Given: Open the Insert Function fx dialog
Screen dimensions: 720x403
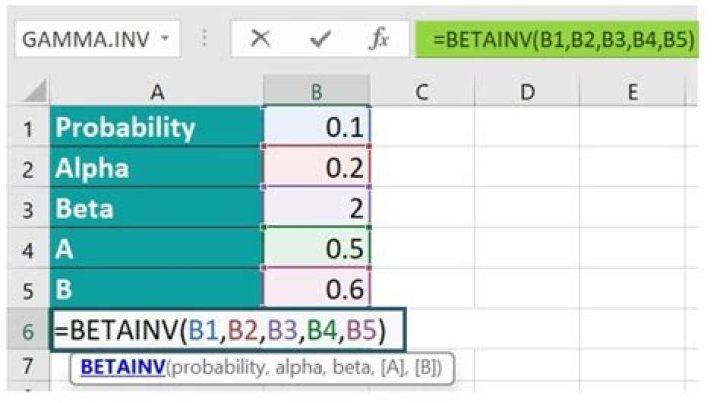Looking at the screenshot, I should point(379,39).
